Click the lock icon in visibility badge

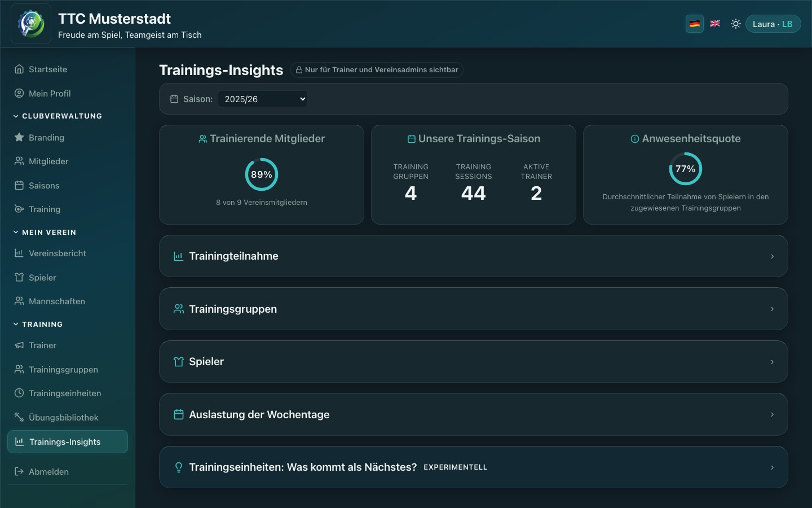pyautogui.click(x=299, y=70)
